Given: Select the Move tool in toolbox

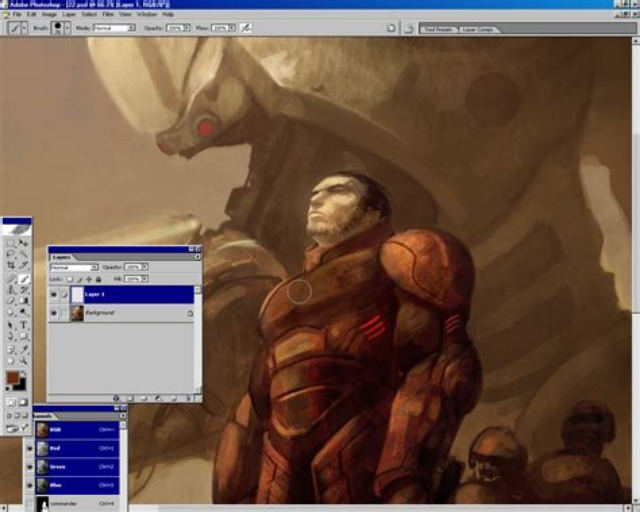Looking at the screenshot, I should 23,244.
